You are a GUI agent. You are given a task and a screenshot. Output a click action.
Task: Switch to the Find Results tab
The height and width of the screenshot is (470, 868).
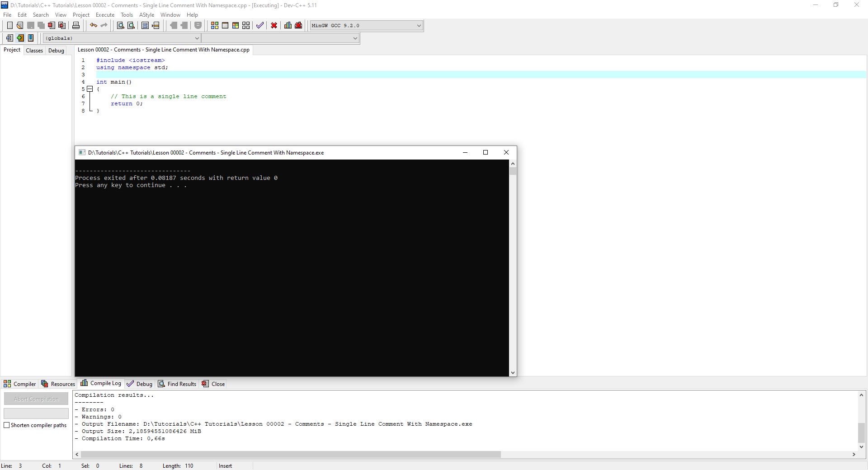point(177,384)
